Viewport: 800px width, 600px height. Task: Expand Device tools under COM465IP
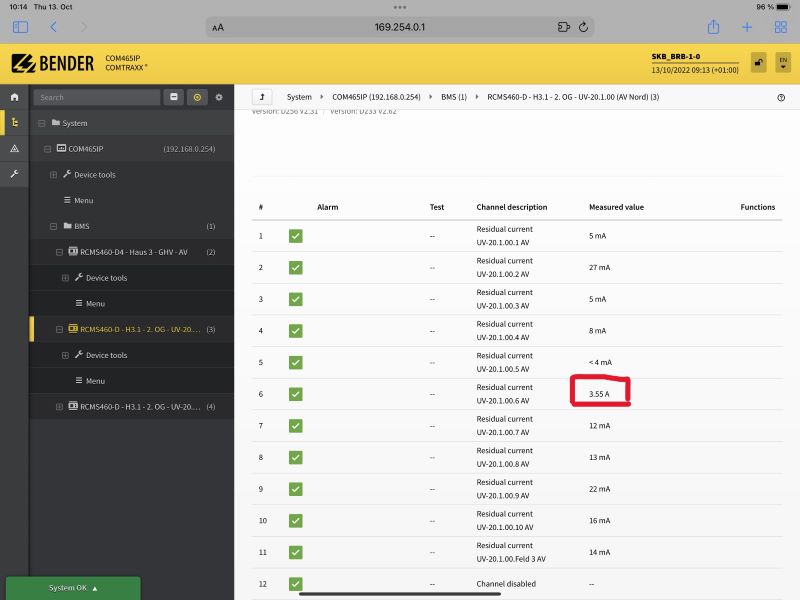tap(53, 174)
